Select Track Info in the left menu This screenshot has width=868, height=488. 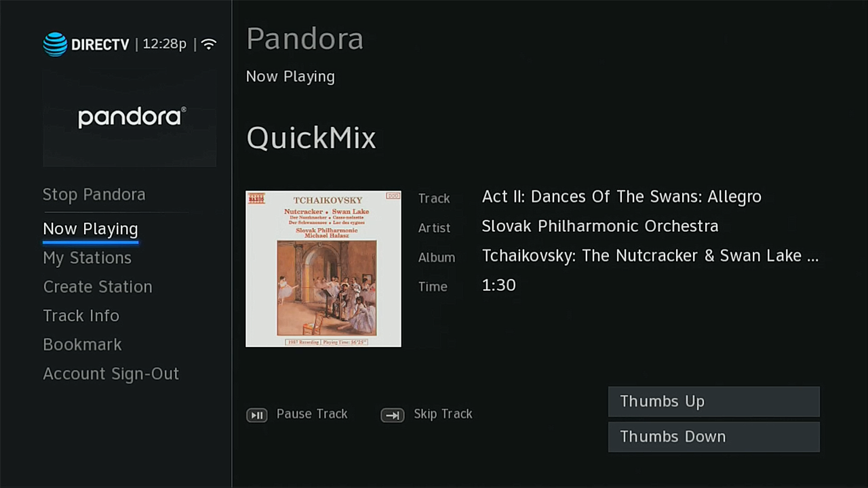[x=81, y=315]
